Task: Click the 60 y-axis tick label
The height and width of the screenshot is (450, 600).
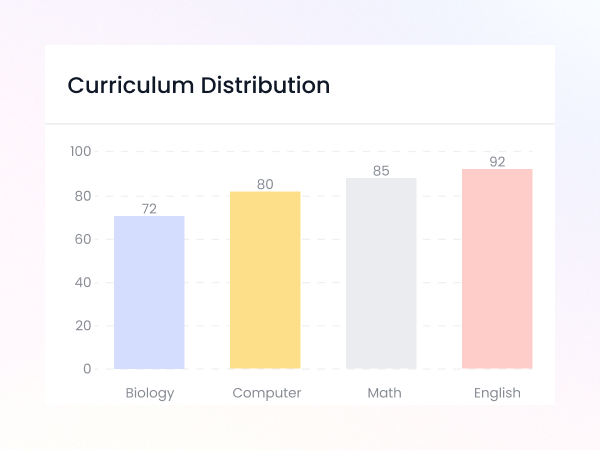Action: tap(82, 239)
